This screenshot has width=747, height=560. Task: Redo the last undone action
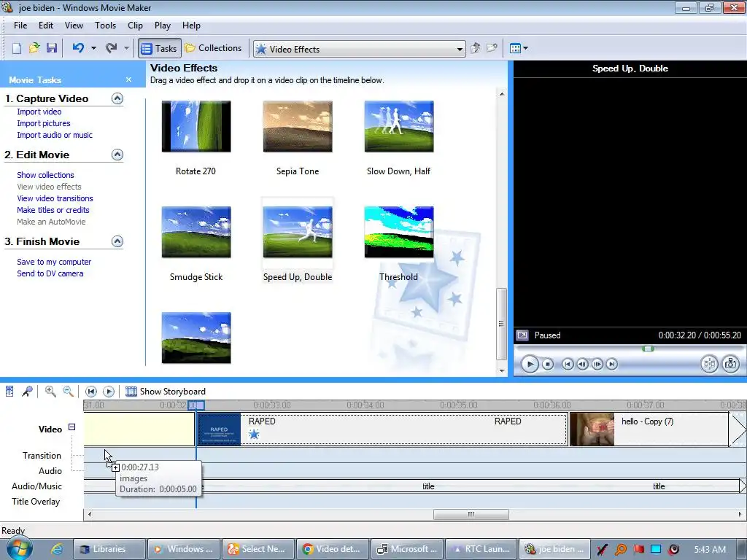tap(112, 48)
